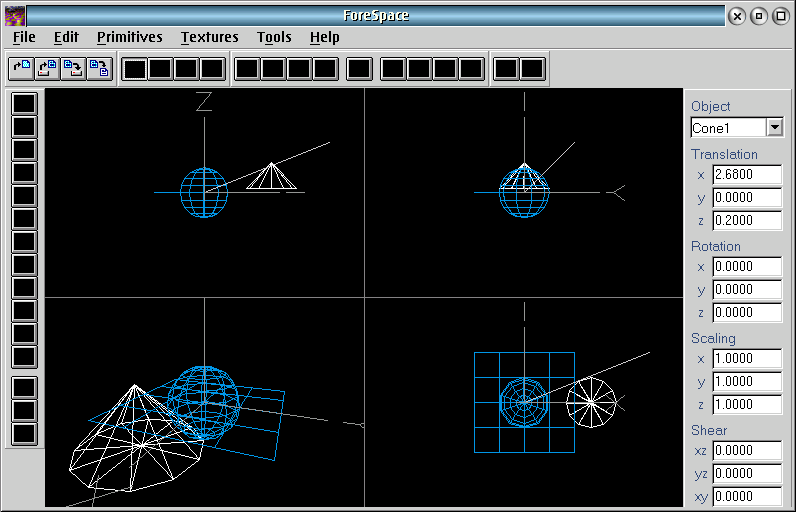Open the Primitives menu
Image resolution: width=796 pixels, height=512 pixels.
(129, 37)
